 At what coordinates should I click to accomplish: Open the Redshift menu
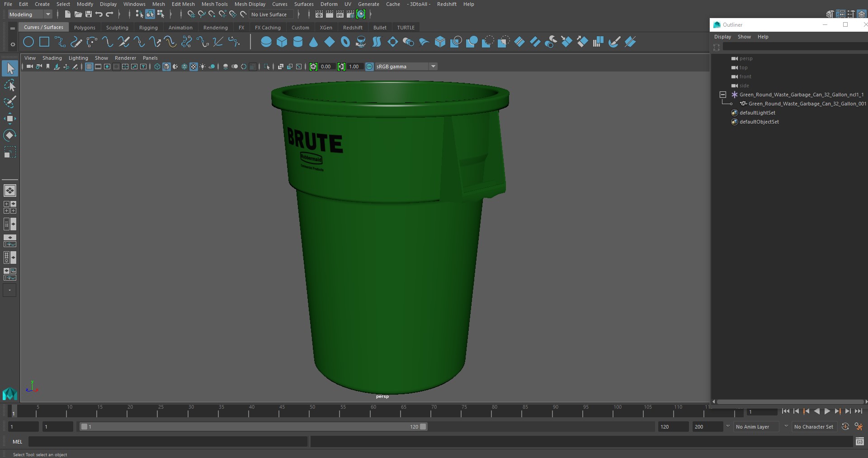coord(447,4)
